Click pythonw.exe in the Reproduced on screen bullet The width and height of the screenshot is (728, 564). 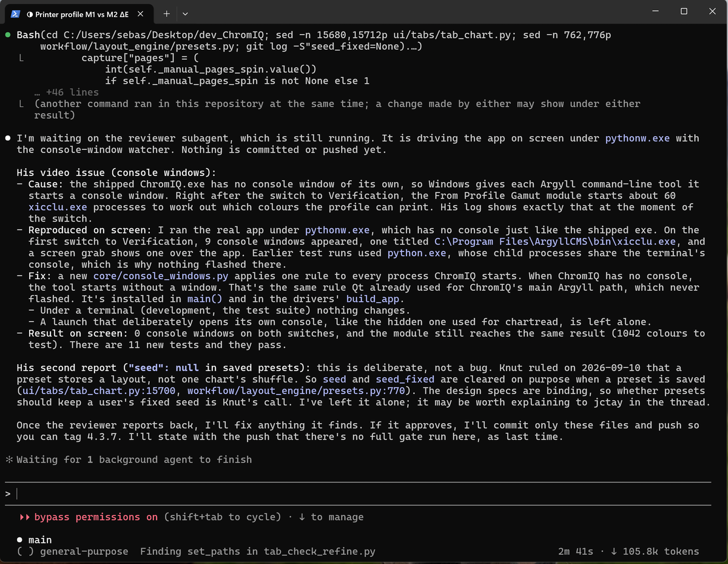point(337,229)
